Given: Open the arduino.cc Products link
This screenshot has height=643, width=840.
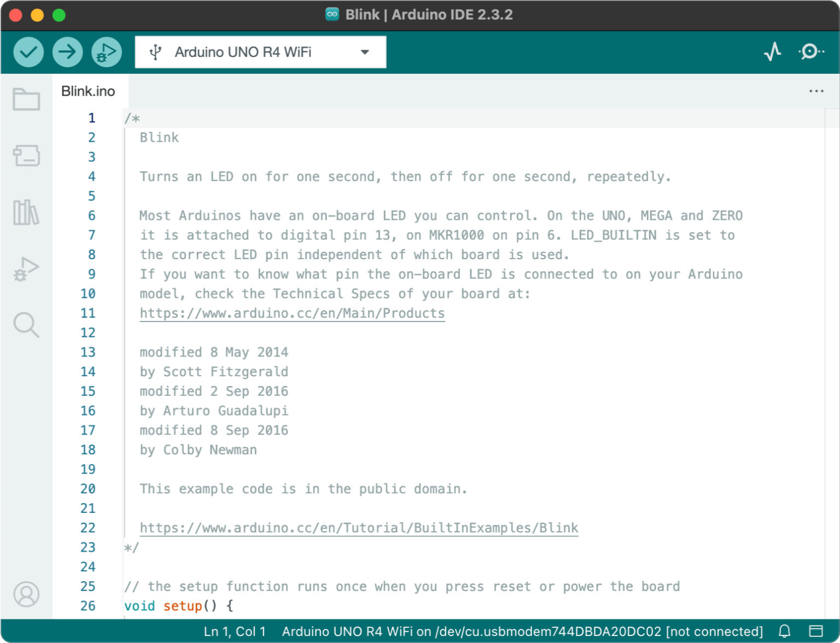Looking at the screenshot, I should [292, 313].
